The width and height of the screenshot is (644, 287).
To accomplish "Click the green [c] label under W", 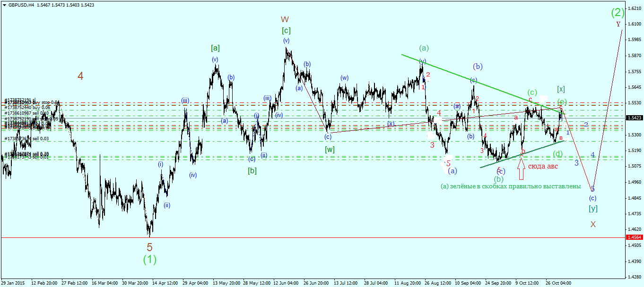I will point(286,31).
